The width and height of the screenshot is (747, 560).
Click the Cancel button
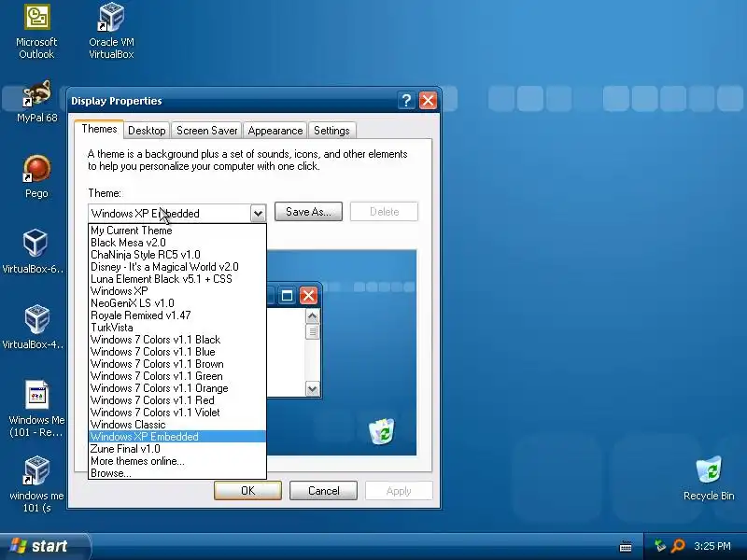323,491
